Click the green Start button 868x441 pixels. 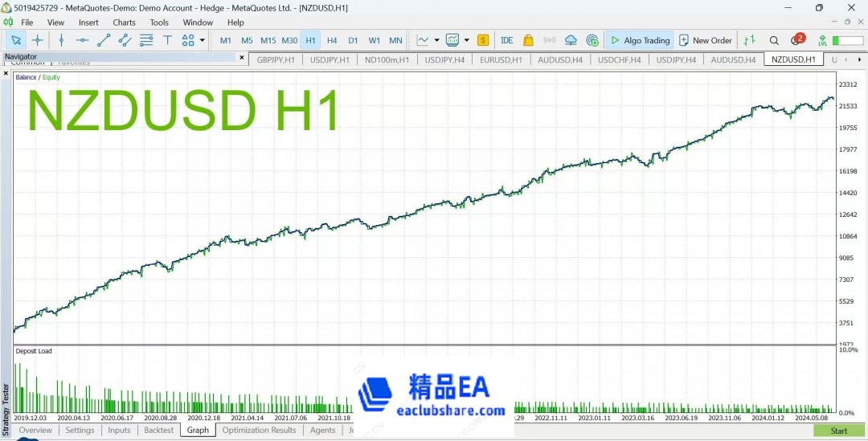tap(838, 431)
